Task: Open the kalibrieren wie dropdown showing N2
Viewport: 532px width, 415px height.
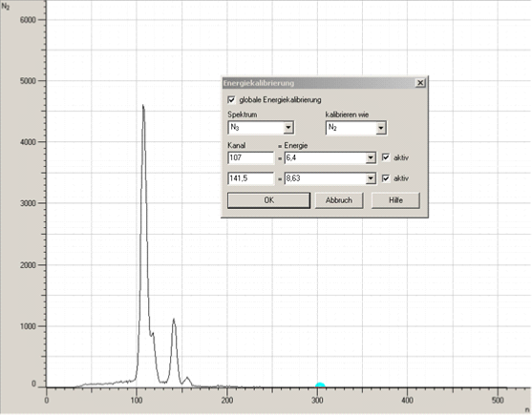Action: coord(355,128)
